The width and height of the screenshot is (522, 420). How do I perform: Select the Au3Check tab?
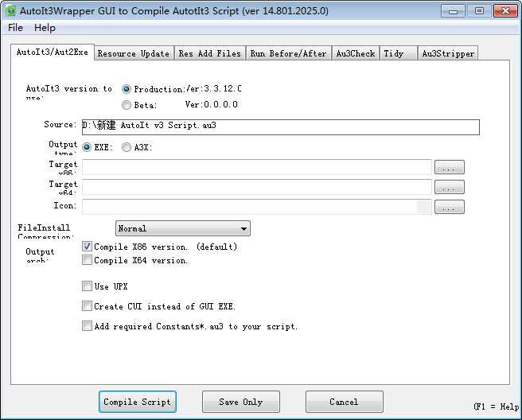coord(355,53)
